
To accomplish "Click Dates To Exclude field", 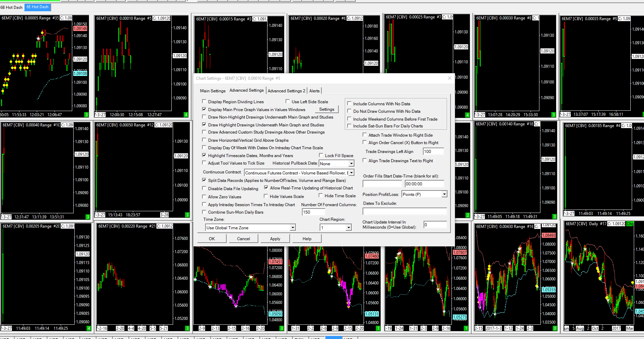I will point(405,212).
